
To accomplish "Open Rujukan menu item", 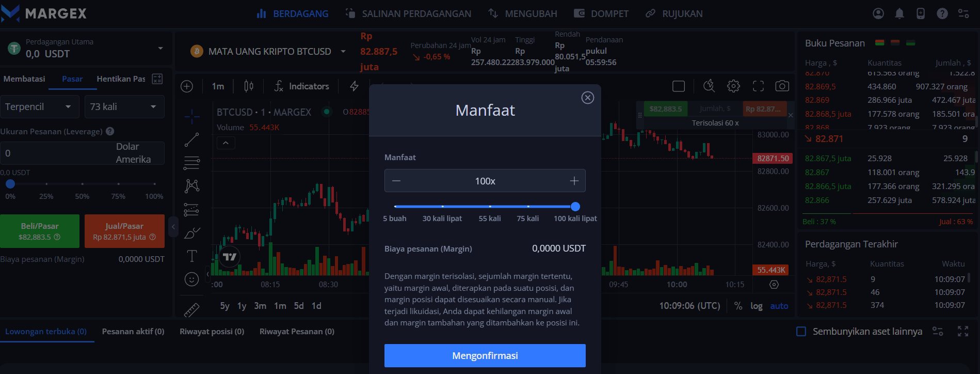I will pyautogui.click(x=674, y=13).
